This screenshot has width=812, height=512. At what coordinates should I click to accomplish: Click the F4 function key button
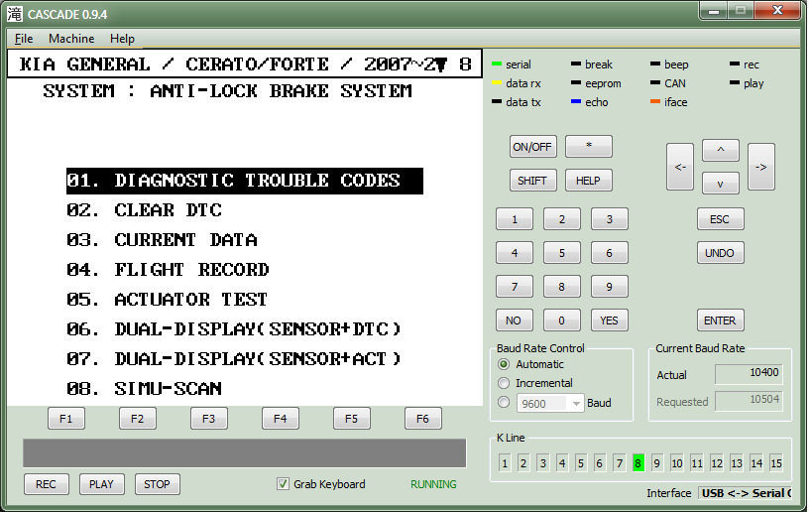[281, 418]
